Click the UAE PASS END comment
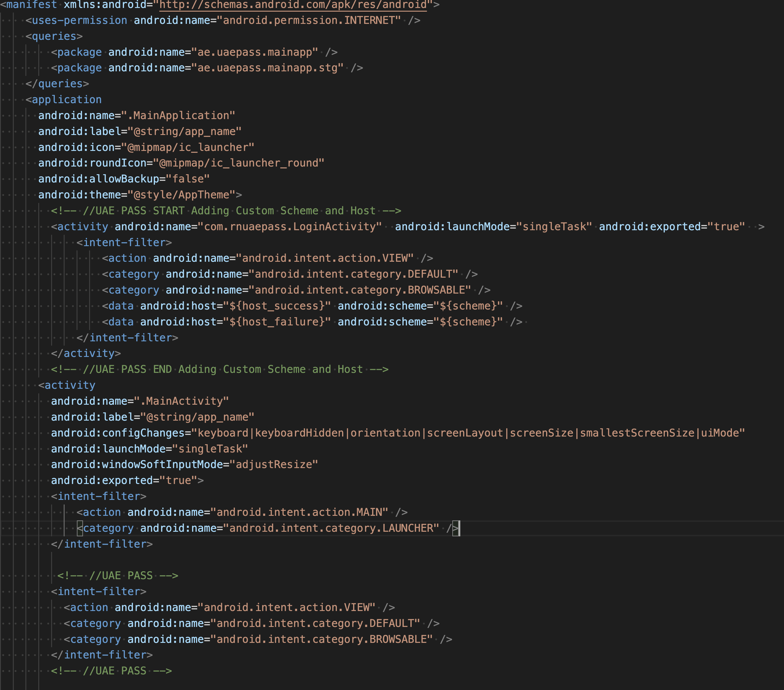The height and width of the screenshot is (690, 784). [x=219, y=369]
